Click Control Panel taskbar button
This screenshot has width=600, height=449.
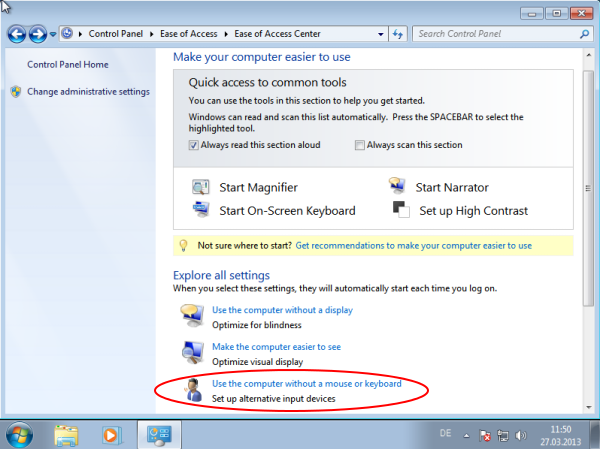(x=159, y=435)
